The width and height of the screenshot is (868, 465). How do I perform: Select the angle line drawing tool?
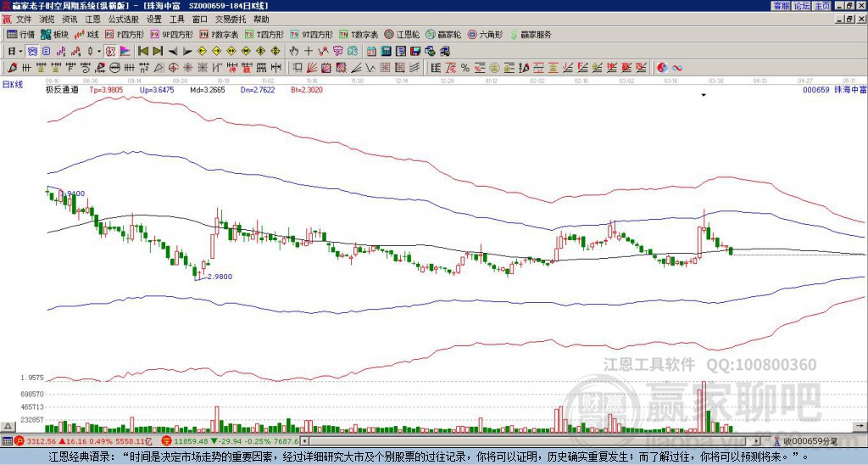click(x=355, y=68)
